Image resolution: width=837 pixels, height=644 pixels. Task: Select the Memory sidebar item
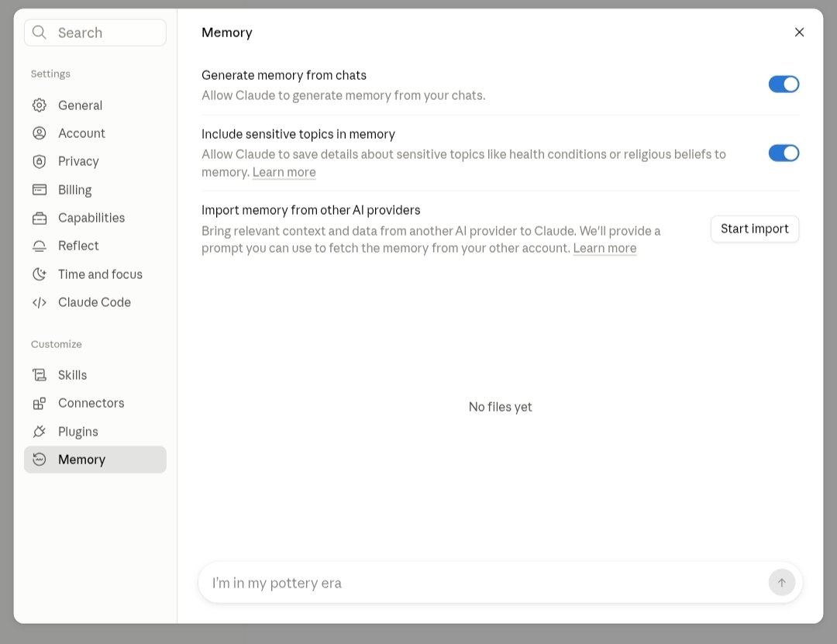(x=95, y=460)
